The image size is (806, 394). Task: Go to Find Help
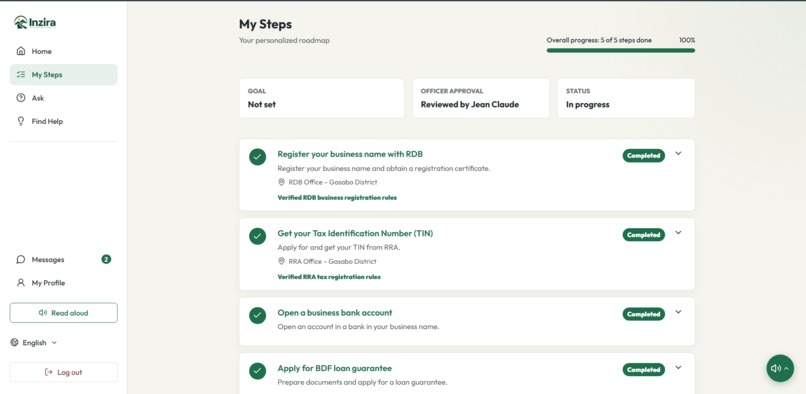click(63, 121)
